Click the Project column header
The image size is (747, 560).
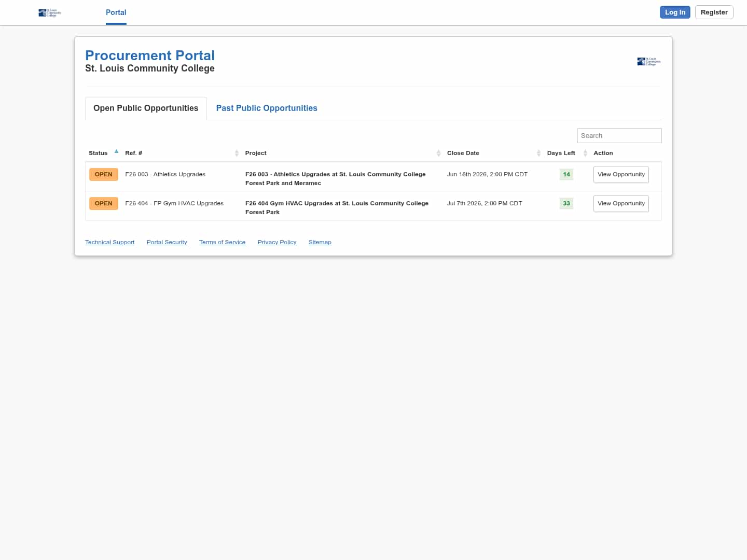256,153
